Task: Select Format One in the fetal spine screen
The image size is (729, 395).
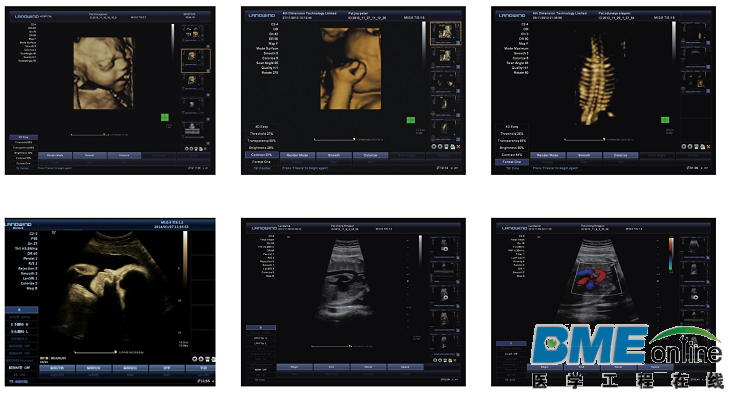Action: coord(512,162)
